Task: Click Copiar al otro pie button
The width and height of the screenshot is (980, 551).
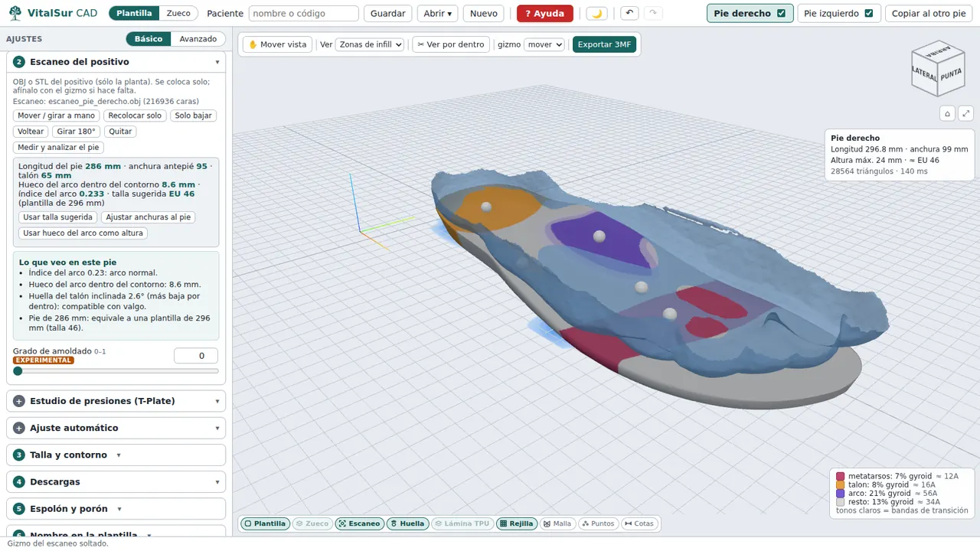Action: [x=929, y=14]
